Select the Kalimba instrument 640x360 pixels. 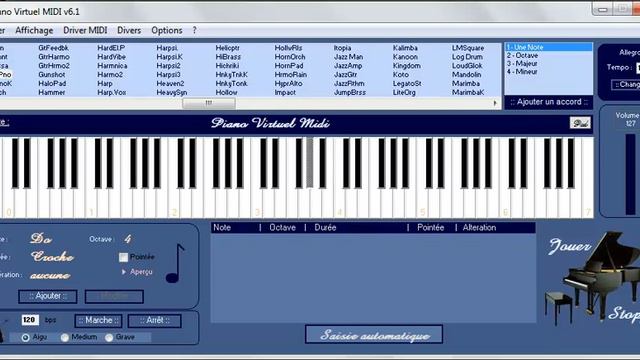(x=405, y=48)
